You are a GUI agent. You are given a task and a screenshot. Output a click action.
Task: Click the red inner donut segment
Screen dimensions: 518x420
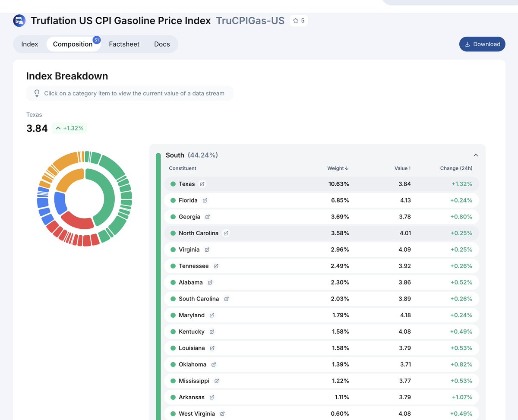pyautogui.click(x=78, y=221)
